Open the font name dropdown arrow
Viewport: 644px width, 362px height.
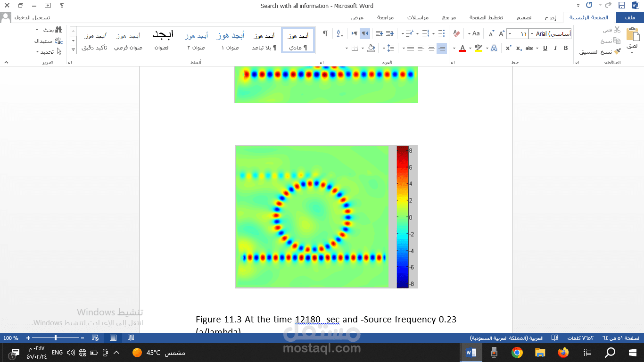(x=532, y=33)
